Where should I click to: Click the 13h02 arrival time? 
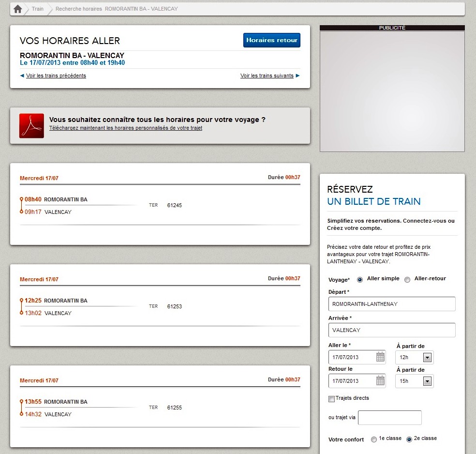click(33, 313)
